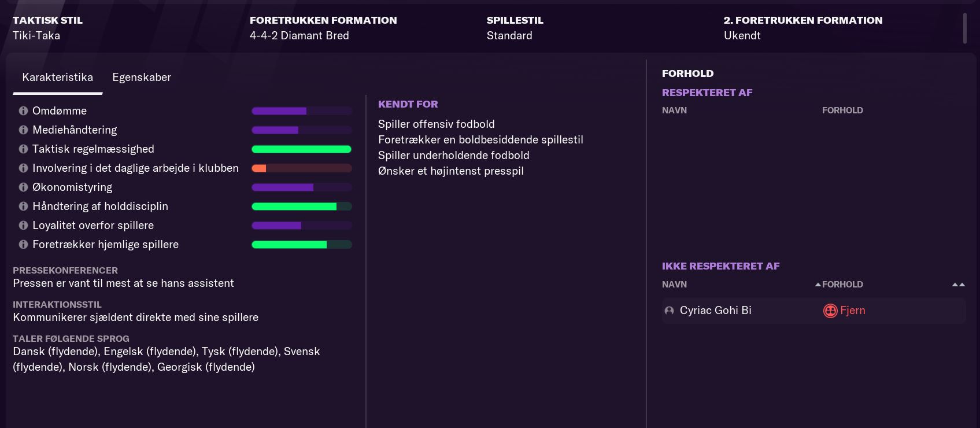Click Cyriac Gohi Bi's profile avatar icon
Screen dimensions: 980x428
pos(669,311)
